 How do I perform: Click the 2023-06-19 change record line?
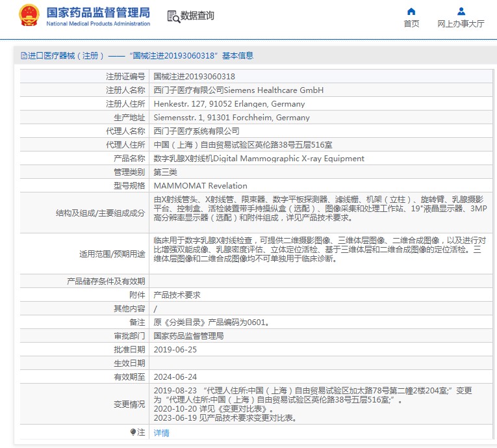[225, 418]
